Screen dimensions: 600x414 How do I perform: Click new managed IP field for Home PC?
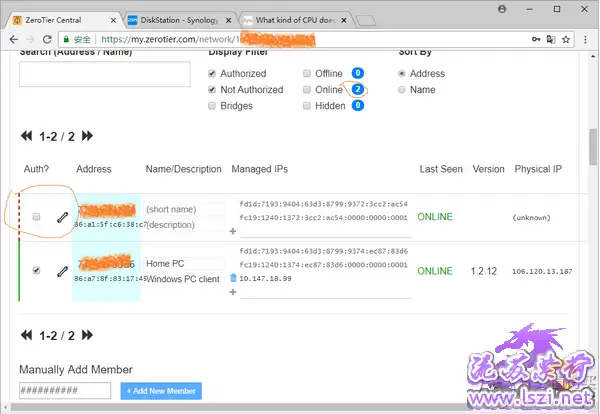pyautogui.click(x=326, y=293)
